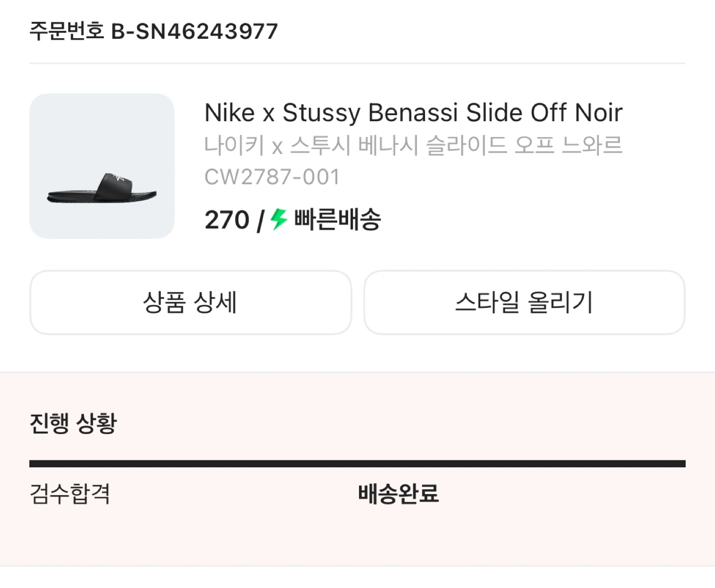Click the 진행 상황 section heading
Viewport: 715px width, 588px height.
(x=73, y=423)
